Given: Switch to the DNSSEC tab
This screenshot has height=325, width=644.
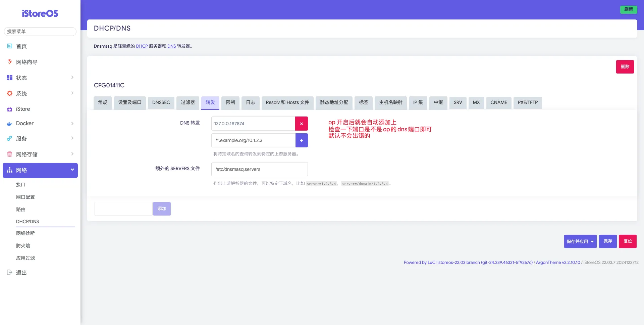Looking at the screenshot, I should pyautogui.click(x=161, y=102).
